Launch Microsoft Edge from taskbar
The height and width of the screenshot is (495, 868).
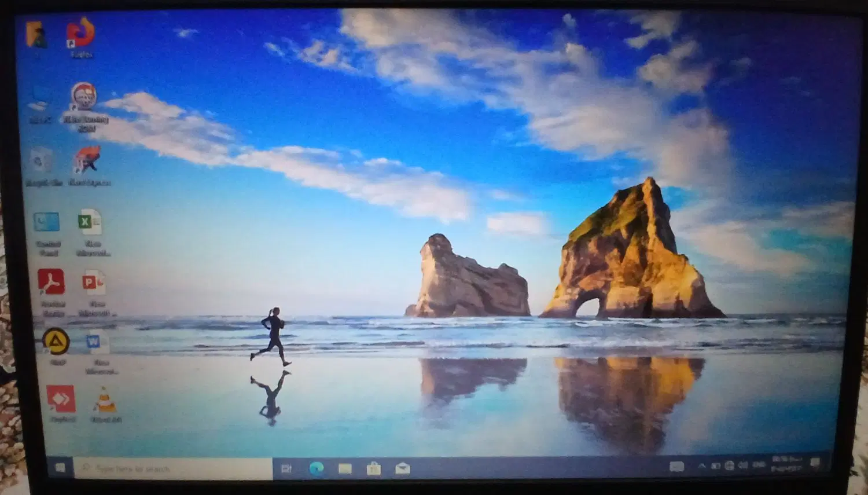tap(316, 468)
